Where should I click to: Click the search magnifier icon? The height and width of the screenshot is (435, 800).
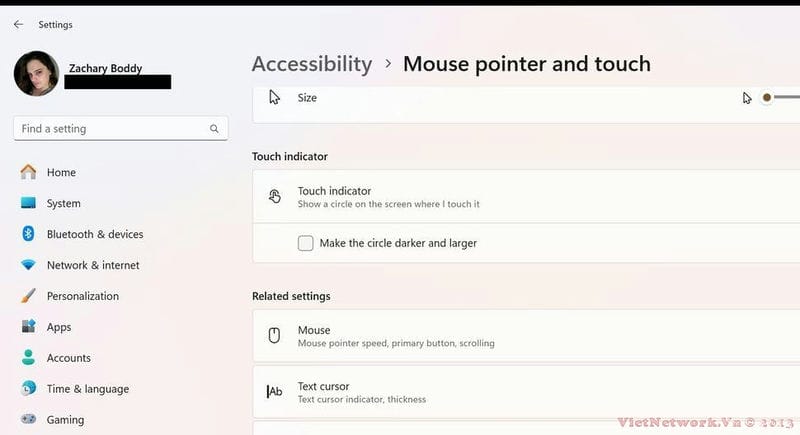pos(214,129)
